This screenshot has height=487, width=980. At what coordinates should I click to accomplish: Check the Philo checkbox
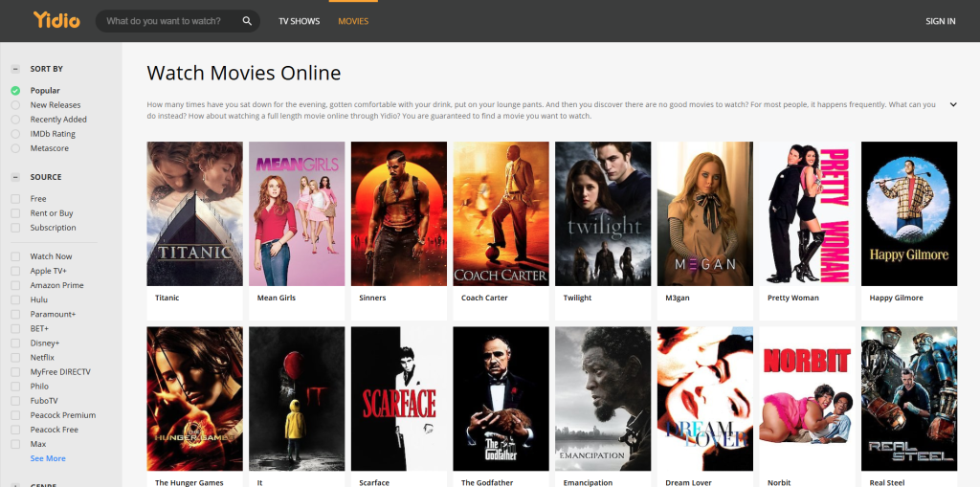click(x=15, y=387)
